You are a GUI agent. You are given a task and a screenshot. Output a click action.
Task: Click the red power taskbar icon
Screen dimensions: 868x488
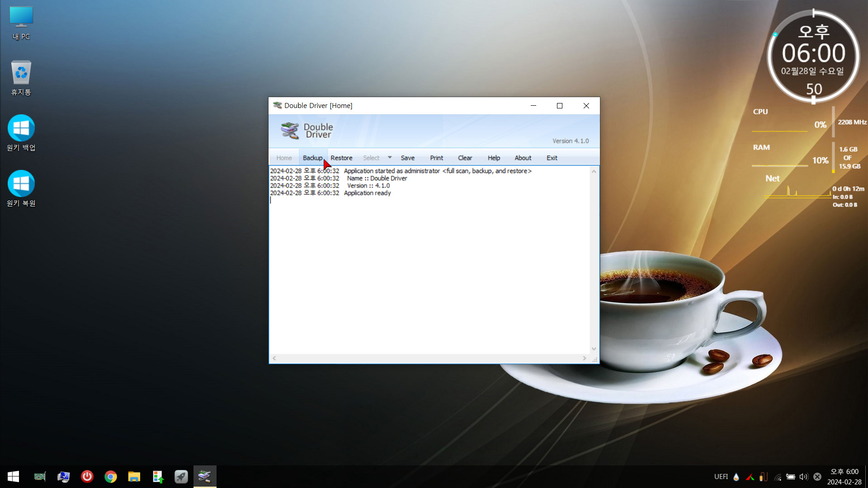pyautogui.click(x=87, y=476)
